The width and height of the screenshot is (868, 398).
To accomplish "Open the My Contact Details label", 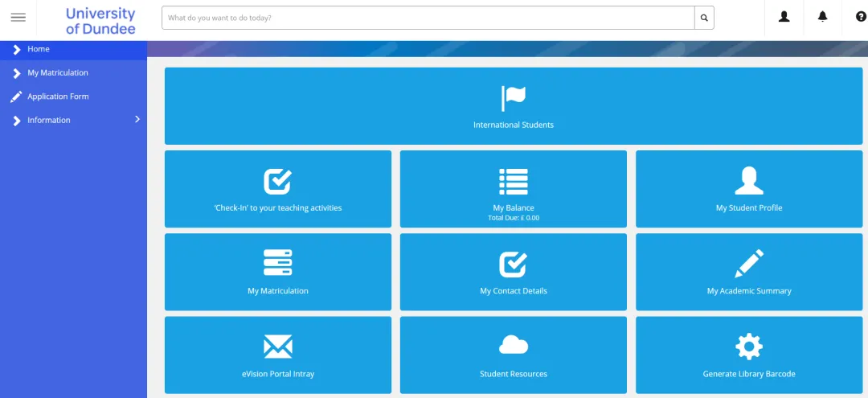I will 514,291.
